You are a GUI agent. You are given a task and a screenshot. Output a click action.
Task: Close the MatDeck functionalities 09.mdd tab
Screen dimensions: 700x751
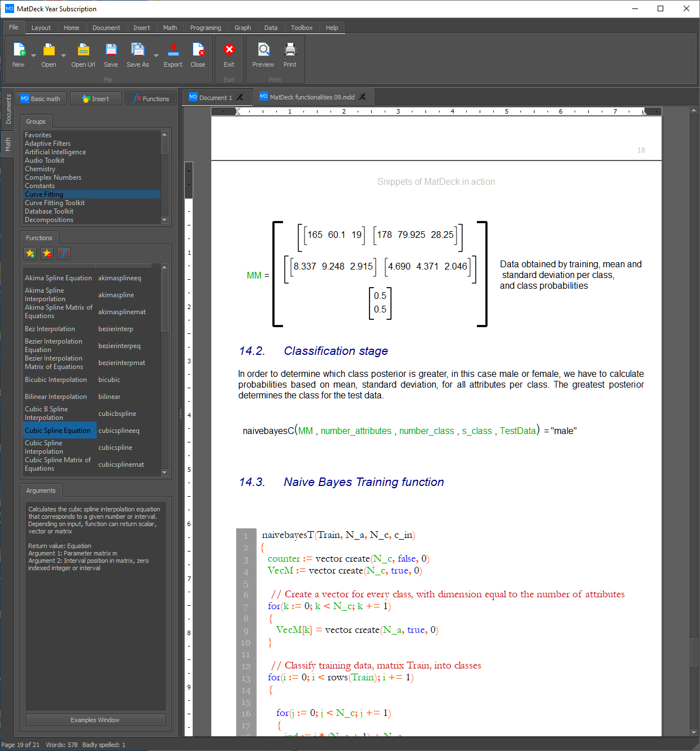click(363, 97)
